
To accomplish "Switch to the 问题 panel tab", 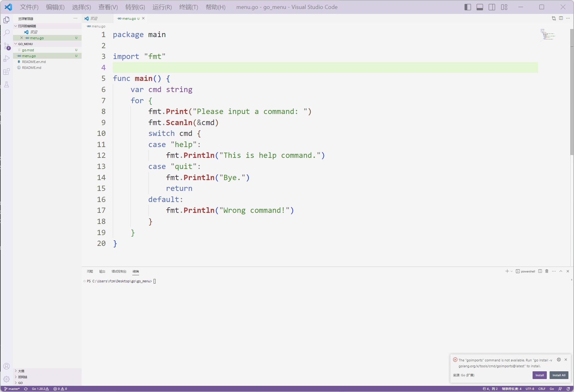I will 90,271.
